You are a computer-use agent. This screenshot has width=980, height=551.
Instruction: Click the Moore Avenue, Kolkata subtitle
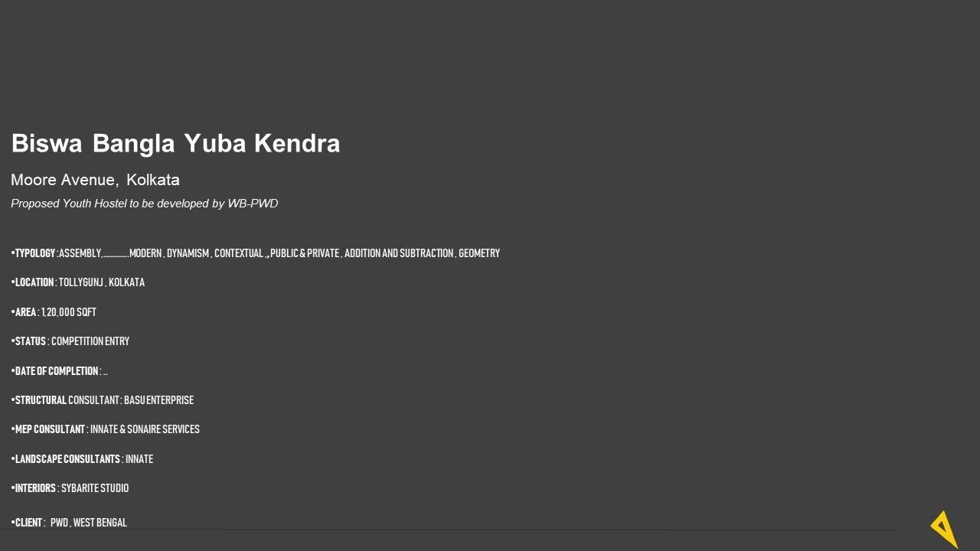coord(95,180)
